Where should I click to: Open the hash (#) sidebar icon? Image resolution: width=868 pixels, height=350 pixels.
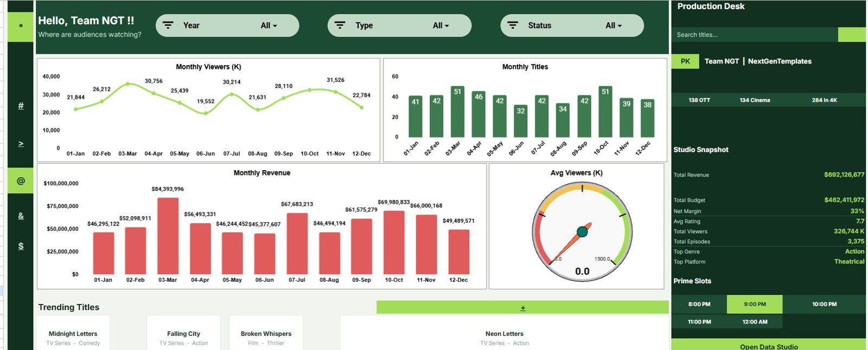click(x=21, y=106)
